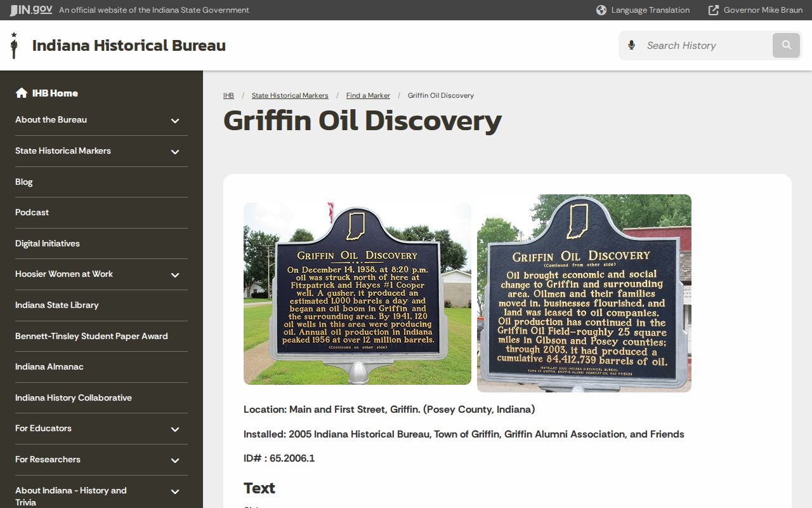Open the front-side marker photo
Screen dimensions: 812x508
coord(357,293)
